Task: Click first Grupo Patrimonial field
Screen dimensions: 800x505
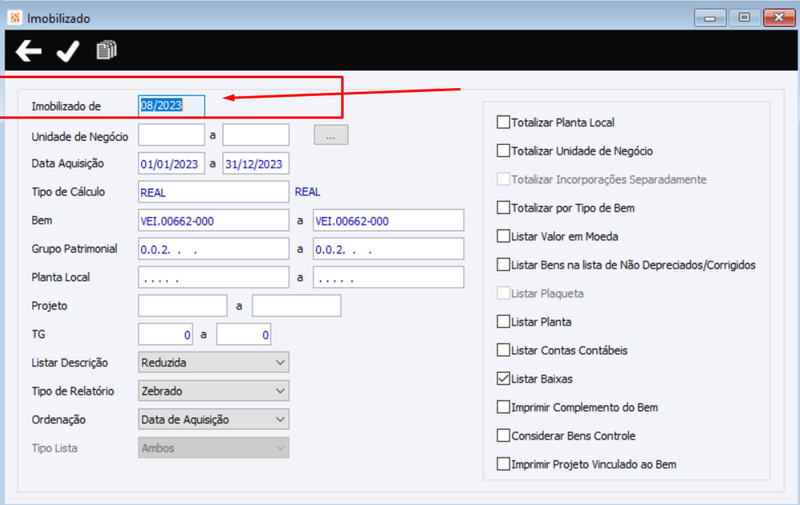Action: click(x=213, y=249)
